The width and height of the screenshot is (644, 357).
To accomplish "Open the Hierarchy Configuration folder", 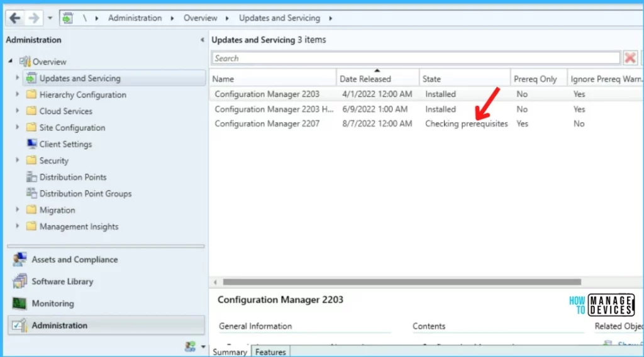I will tap(82, 94).
